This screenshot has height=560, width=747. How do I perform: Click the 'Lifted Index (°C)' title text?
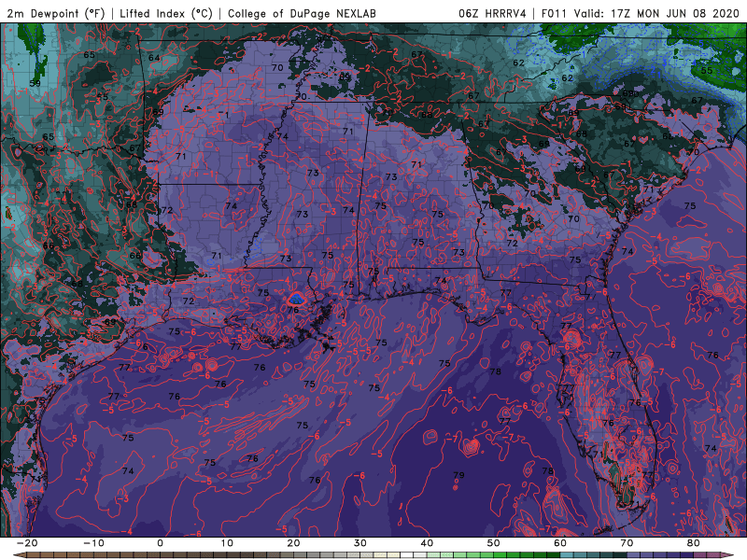166,14
